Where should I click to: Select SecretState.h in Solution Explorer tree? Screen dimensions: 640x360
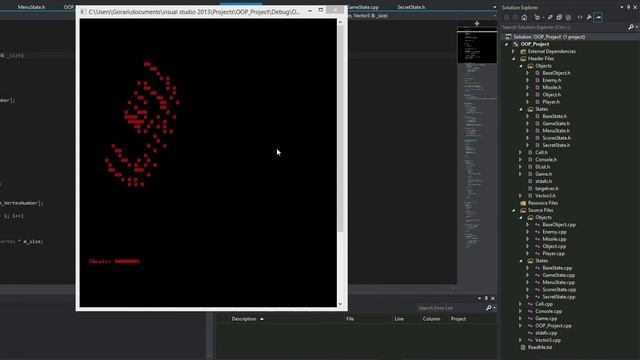coord(556,145)
